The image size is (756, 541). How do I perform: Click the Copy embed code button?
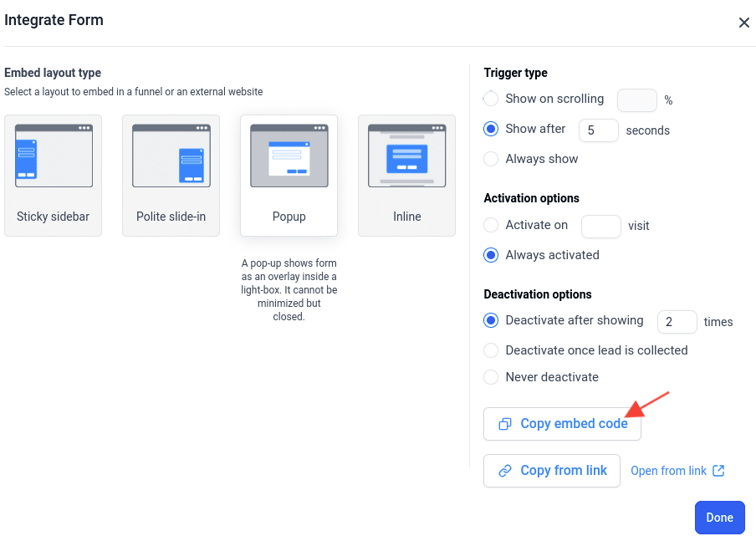click(562, 424)
